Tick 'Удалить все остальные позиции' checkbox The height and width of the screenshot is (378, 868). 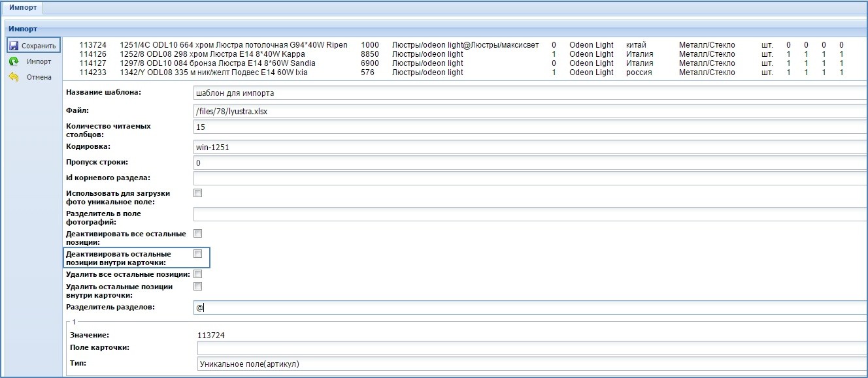pyautogui.click(x=198, y=274)
